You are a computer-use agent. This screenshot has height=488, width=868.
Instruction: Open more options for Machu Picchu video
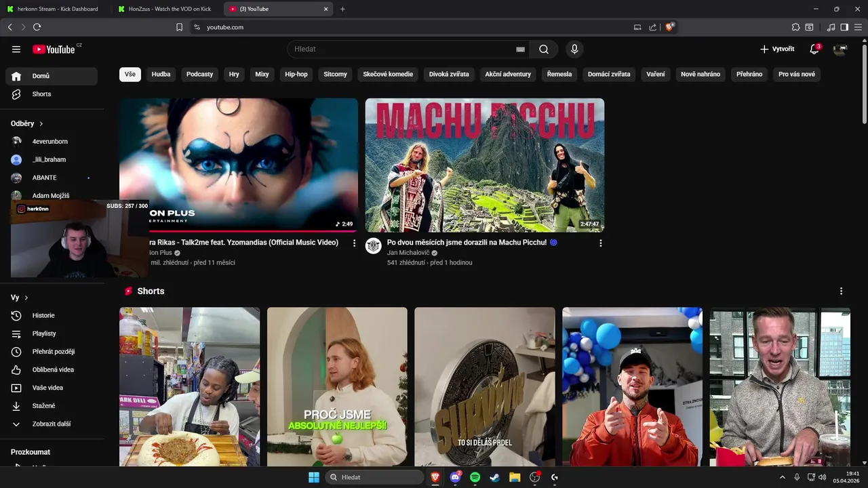[600, 243]
